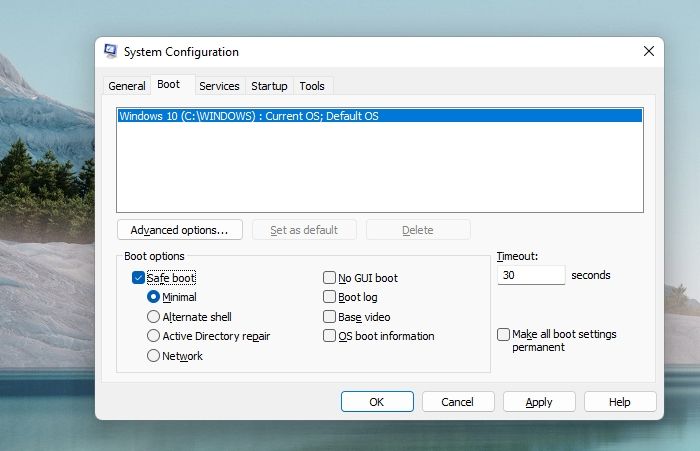Enable the No GUI boot checkbox
The height and width of the screenshot is (451, 700).
tap(329, 278)
